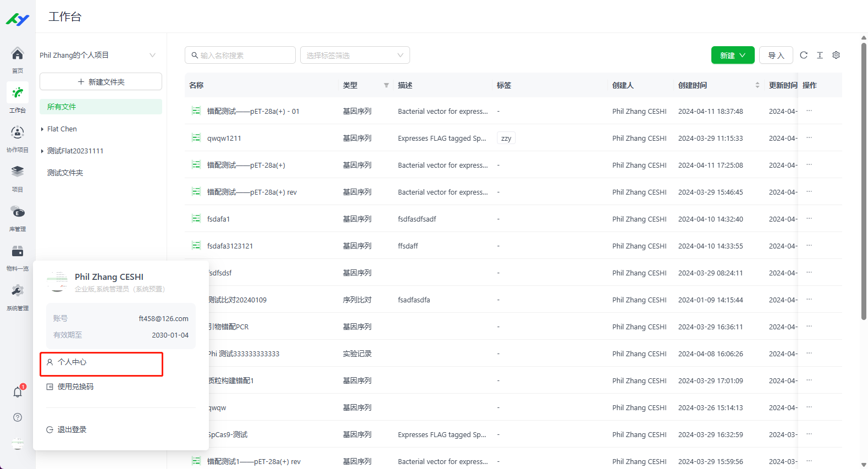Open 系统管理 settings in sidebar
Viewport: 868px width, 469px height.
coord(18,291)
